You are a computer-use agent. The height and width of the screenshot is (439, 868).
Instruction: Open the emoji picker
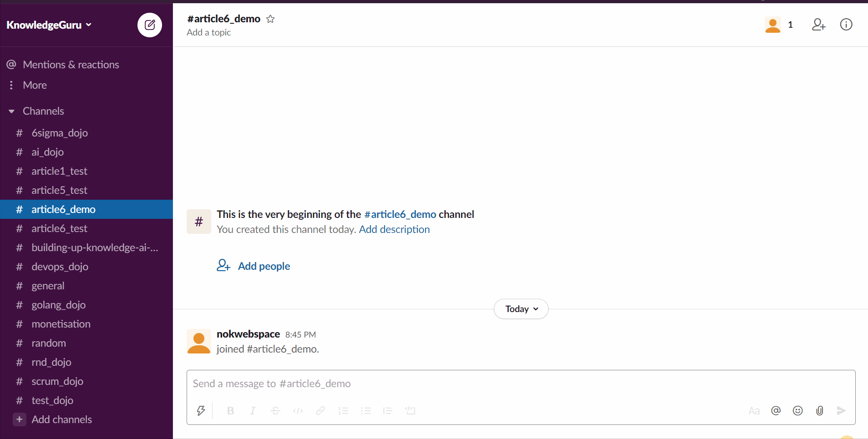(x=798, y=411)
